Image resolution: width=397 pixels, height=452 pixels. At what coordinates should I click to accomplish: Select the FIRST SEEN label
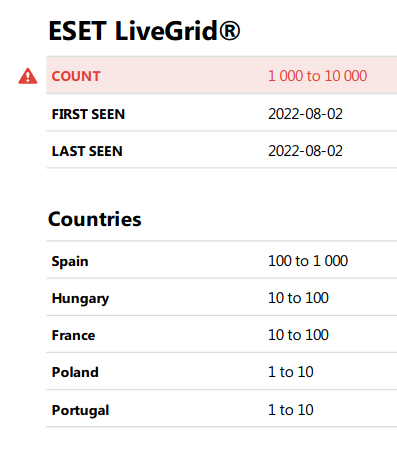(88, 114)
